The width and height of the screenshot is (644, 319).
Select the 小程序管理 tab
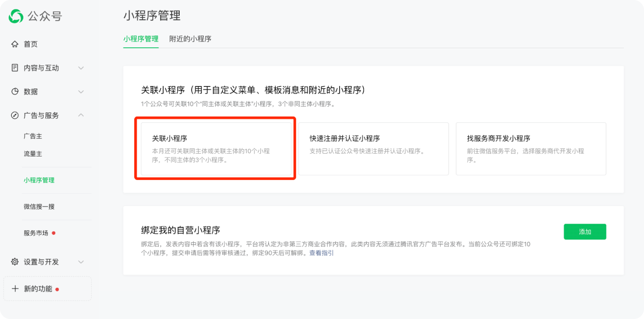140,39
